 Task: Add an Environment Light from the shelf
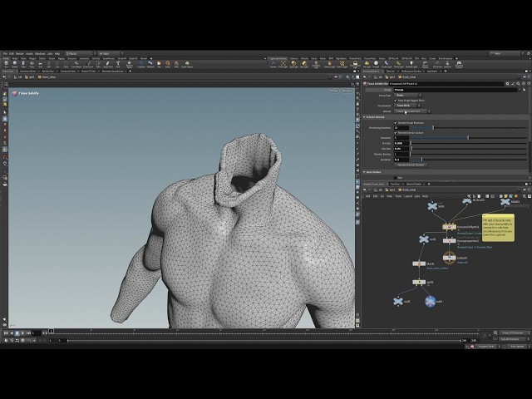click(x=355, y=64)
